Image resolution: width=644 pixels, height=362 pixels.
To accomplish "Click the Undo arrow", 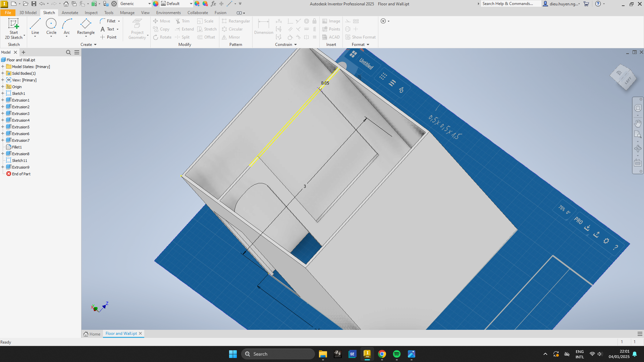I will tap(42, 4).
